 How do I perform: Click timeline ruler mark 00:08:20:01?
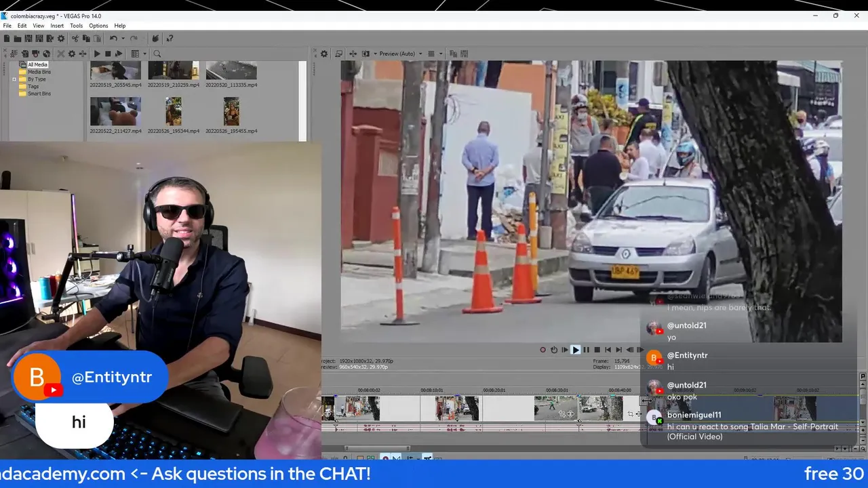click(x=494, y=390)
